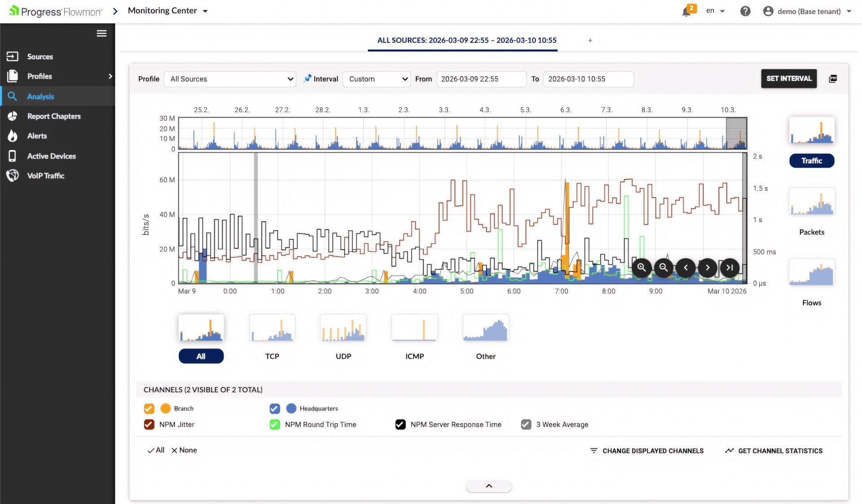The height and width of the screenshot is (504, 862).
Task: Uncheck the NPM Jitter checkbox
Action: [149, 425]
